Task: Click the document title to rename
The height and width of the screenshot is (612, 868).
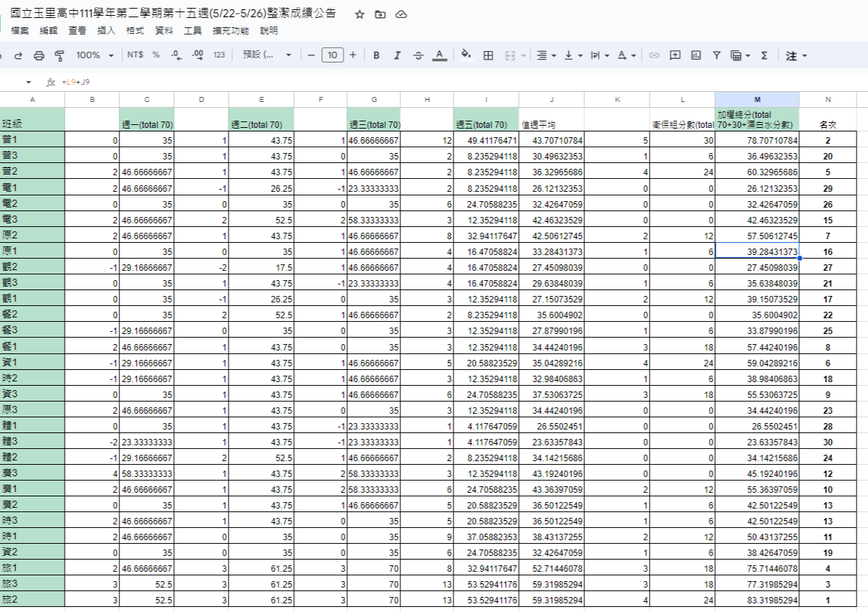Action: pyautogui.click(x=173, y=14)
